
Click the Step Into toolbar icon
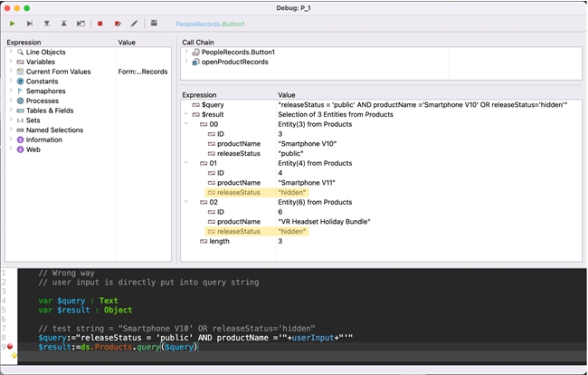coord(47,23)
